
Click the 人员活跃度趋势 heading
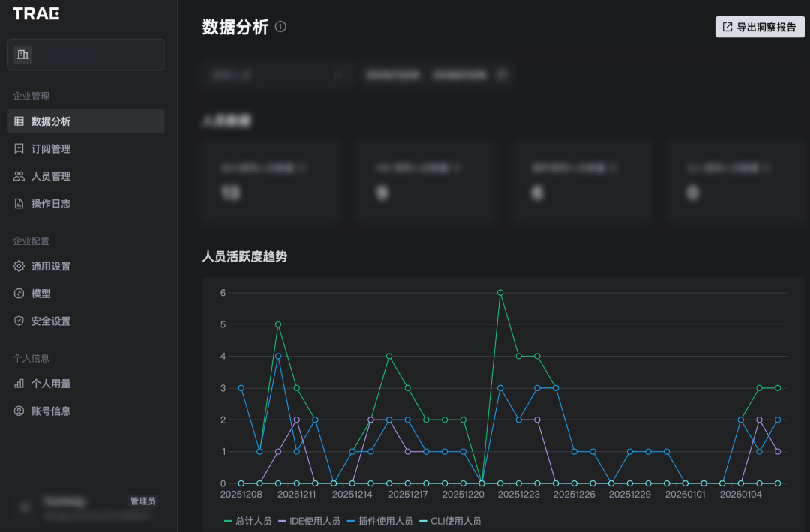tap(244, 256)
